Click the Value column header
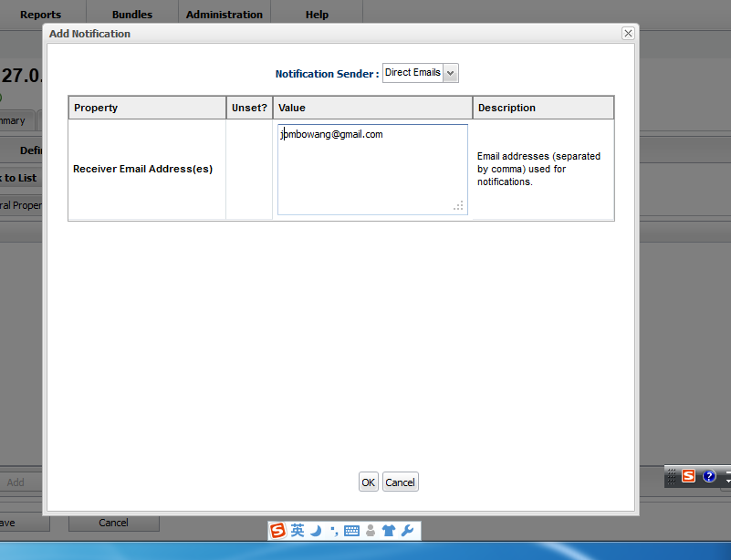731x560 pixels. pos(372,108)
